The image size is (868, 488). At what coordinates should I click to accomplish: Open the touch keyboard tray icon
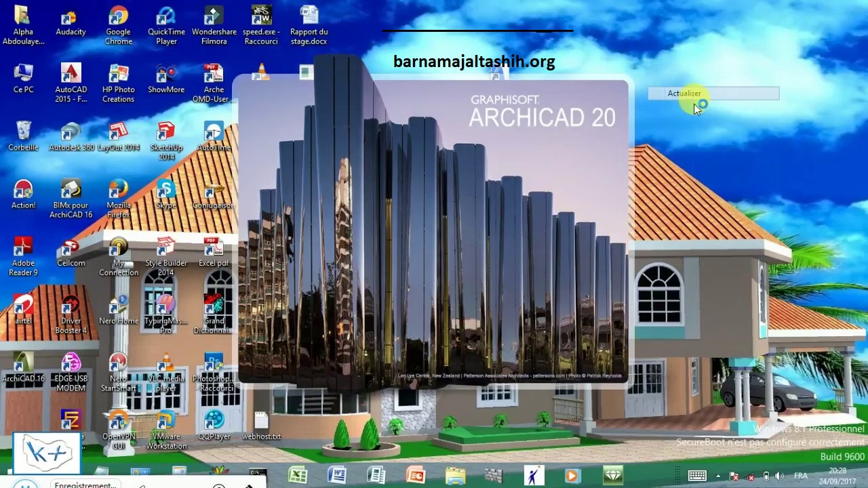pos(697,476)
